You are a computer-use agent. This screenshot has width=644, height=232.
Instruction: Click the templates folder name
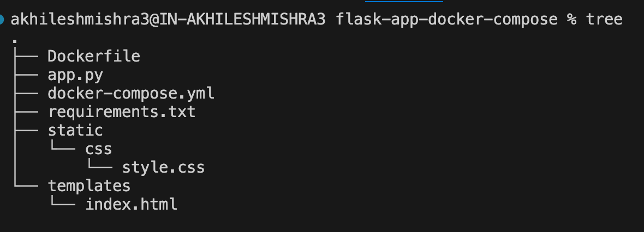(90, 186)
